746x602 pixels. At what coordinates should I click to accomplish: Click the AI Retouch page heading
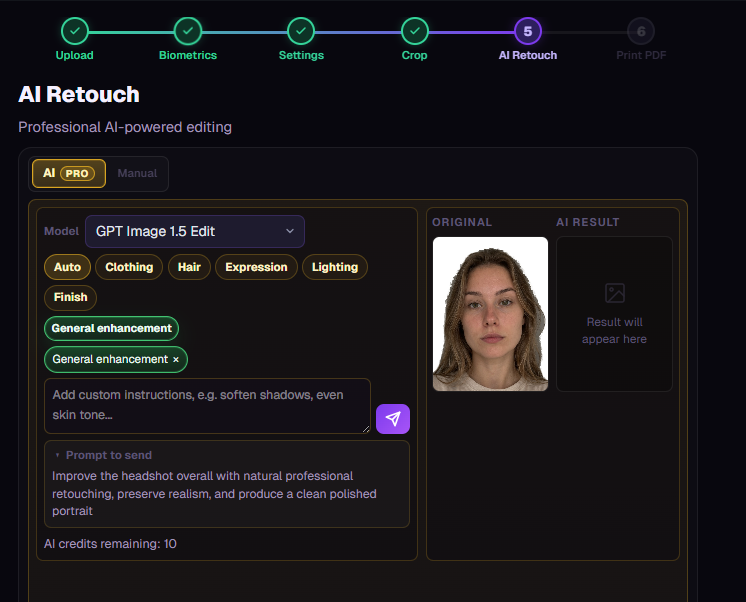click(79, 94)
